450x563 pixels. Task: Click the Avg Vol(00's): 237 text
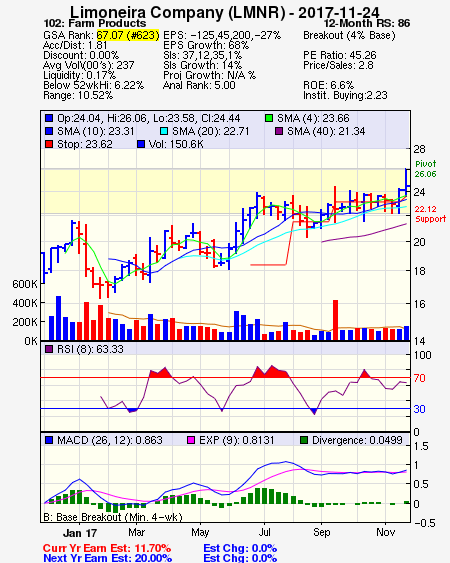[x=88, y=65]
